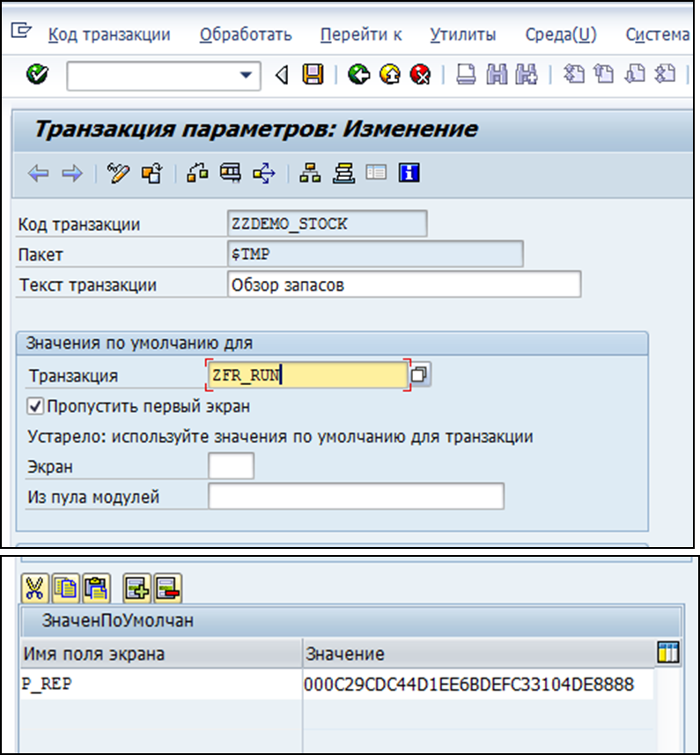Click the Insert Row icon
Screen dimensions: 700x755
tap(135, 586)
